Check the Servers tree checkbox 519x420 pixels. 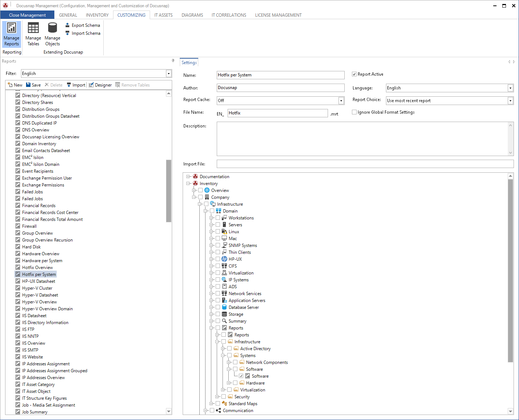pyautogui.click(x=218, y=224)
